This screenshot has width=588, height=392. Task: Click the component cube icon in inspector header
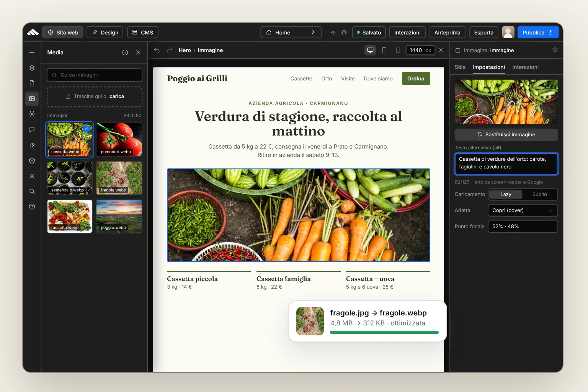point(555,50)
